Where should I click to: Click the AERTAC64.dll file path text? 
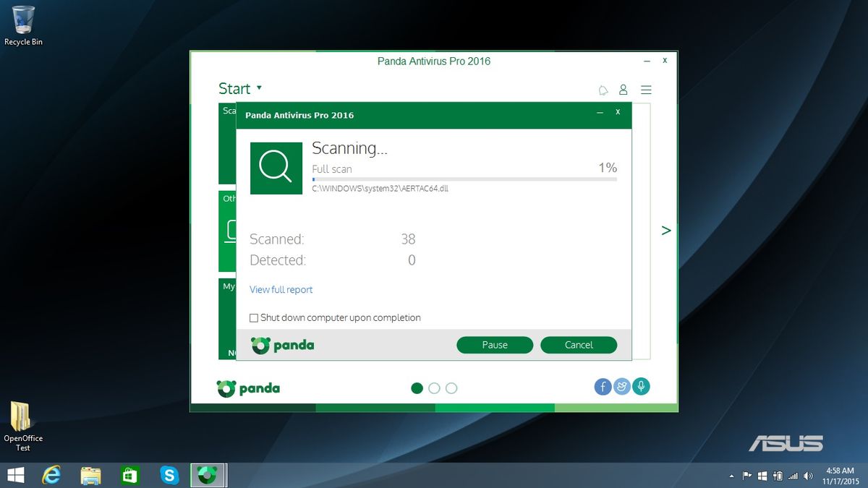pyautogui.click(x=380, y=189)
